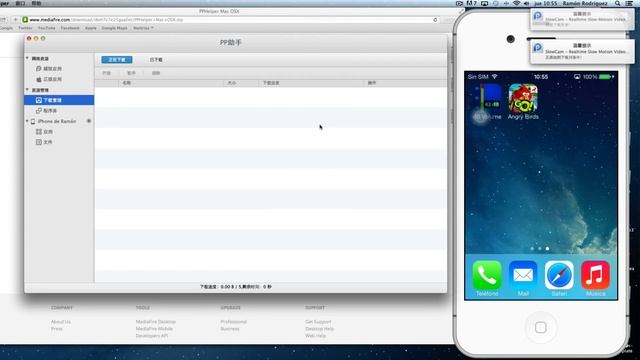This screenshot has height=360, width=640.
Task: Open the Ramón Rodríguez user menu
Action: click(585, 3)
